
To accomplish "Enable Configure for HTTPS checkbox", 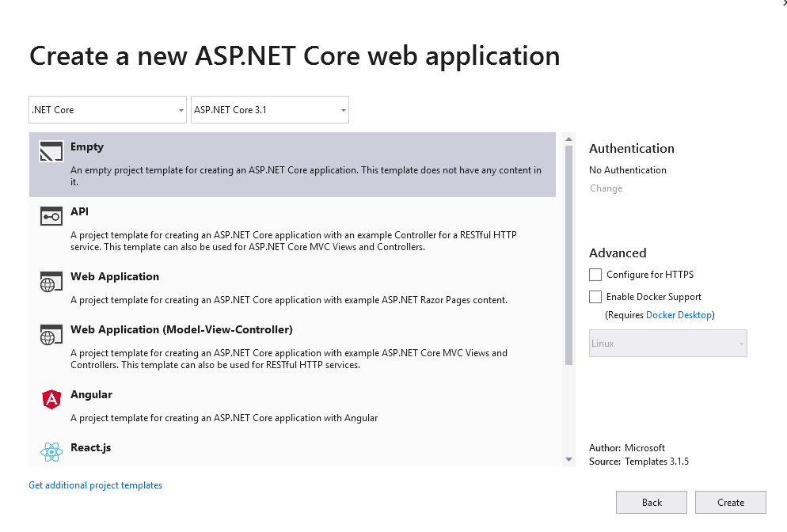I will [x=595, y=275].
